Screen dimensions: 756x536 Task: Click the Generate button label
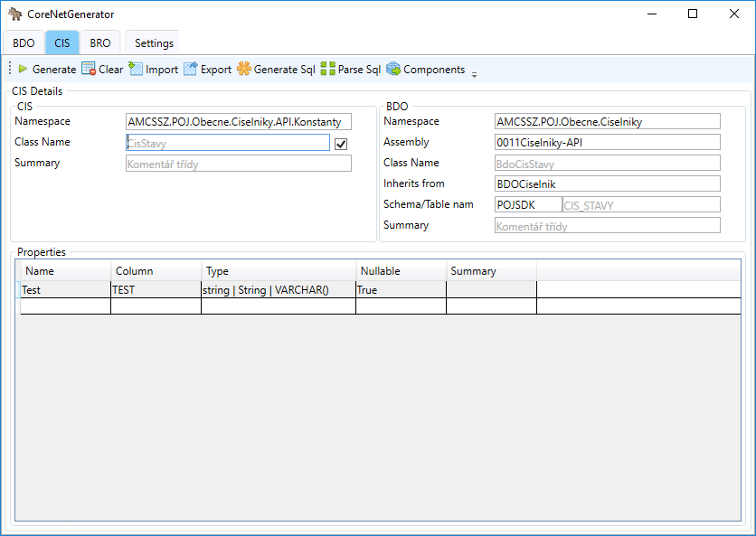pos(54,70)
